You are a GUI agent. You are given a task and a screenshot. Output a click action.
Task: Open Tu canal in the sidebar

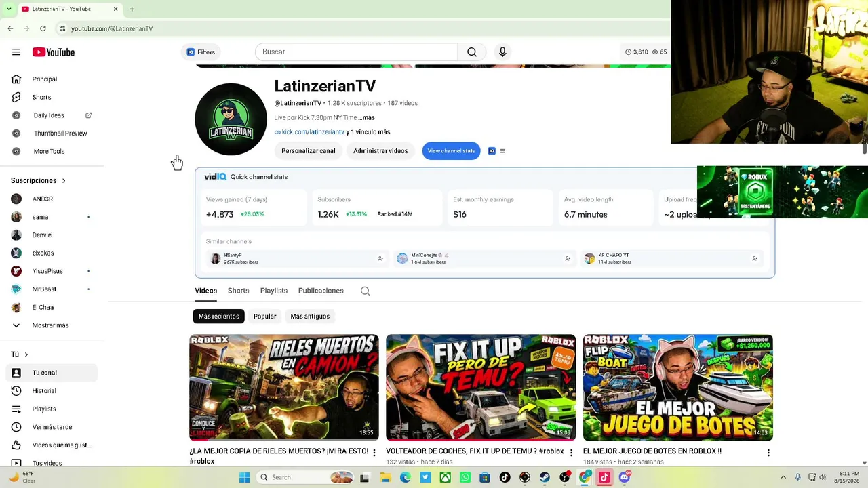52,373
